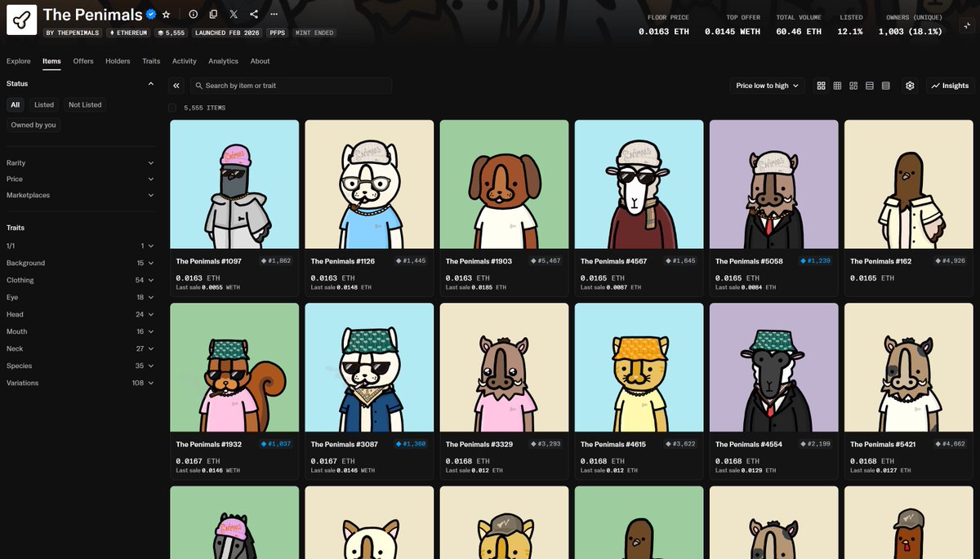980x559 pixels.
Task: Open the Holders tab
Action: [x=118, y=61]
